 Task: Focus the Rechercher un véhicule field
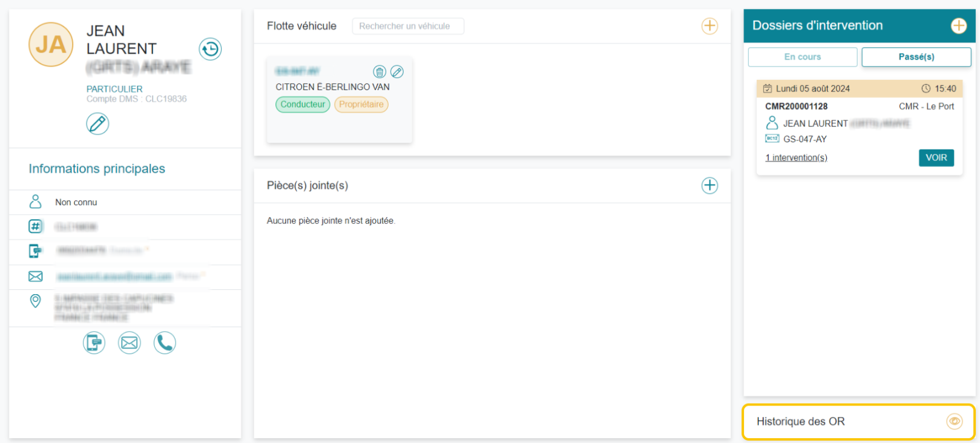click(408, 26)
